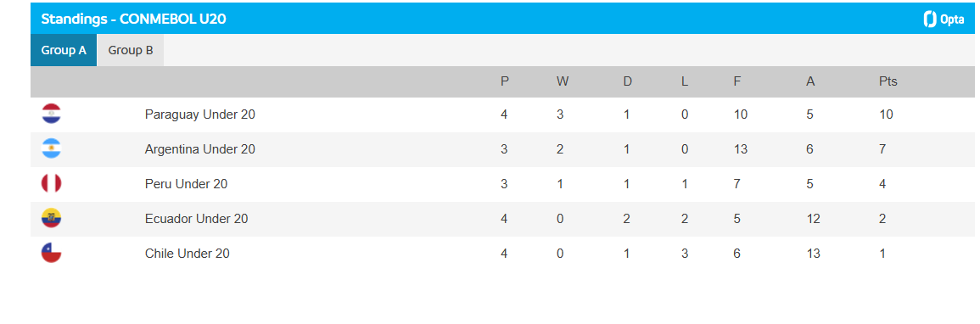Viewport: 980px width, 324px height.
Task: Click the Argentina flag icon
Action: (51, 148)
